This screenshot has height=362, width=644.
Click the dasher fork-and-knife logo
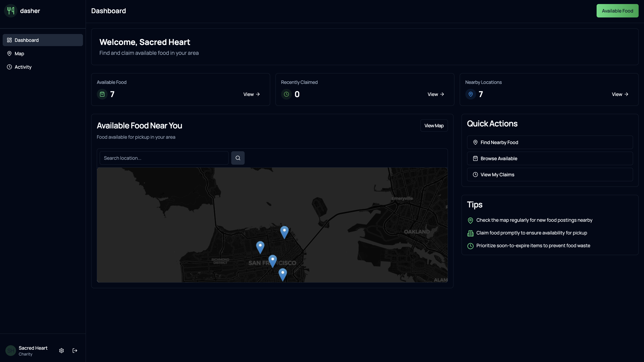click(11, 11)
